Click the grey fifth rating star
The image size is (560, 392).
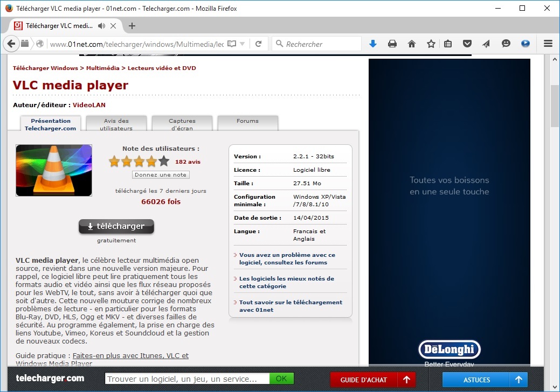[164, 161]
